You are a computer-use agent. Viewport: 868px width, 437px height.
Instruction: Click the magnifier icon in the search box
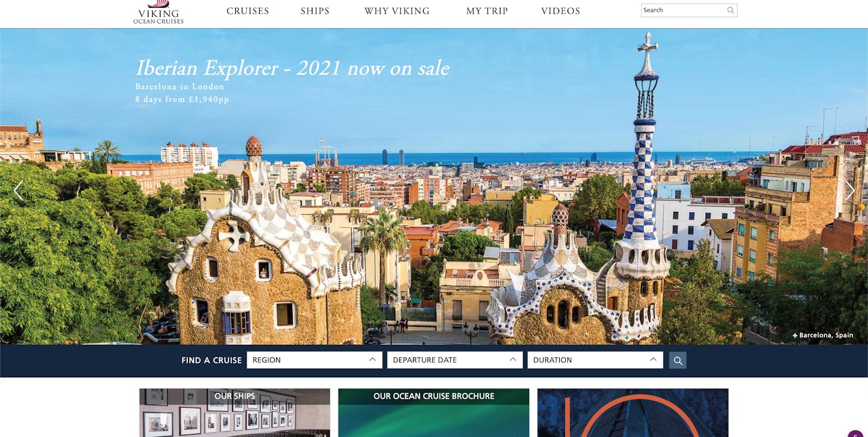coord(730,10)
